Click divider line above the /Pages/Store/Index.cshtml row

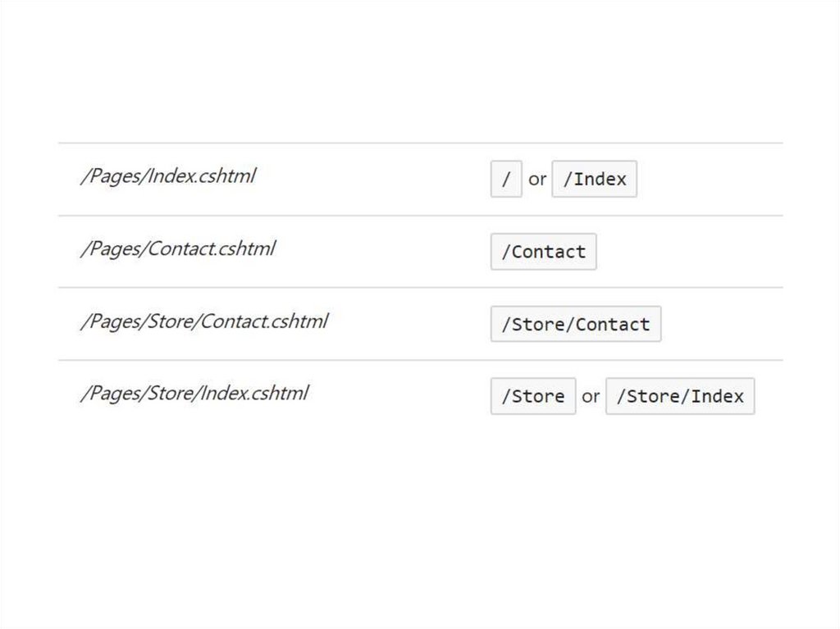tap(420, 360)
